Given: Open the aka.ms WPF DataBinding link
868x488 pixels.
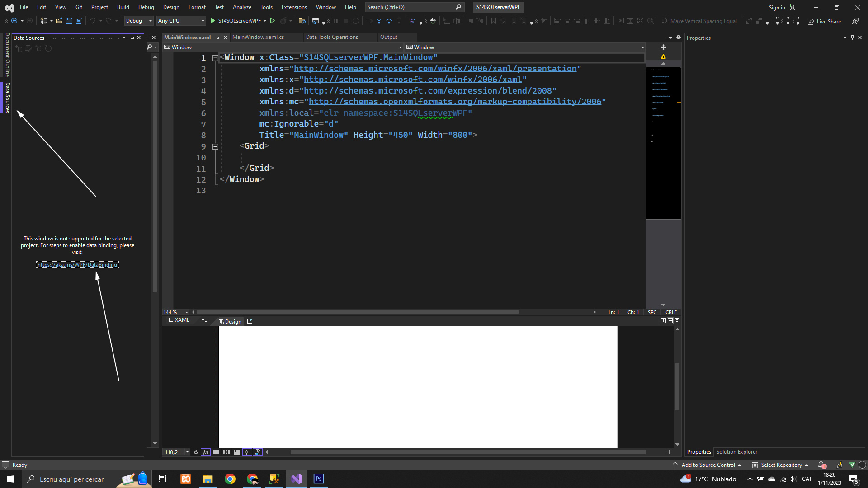Looking at the screenshot, I should (77, 265).
